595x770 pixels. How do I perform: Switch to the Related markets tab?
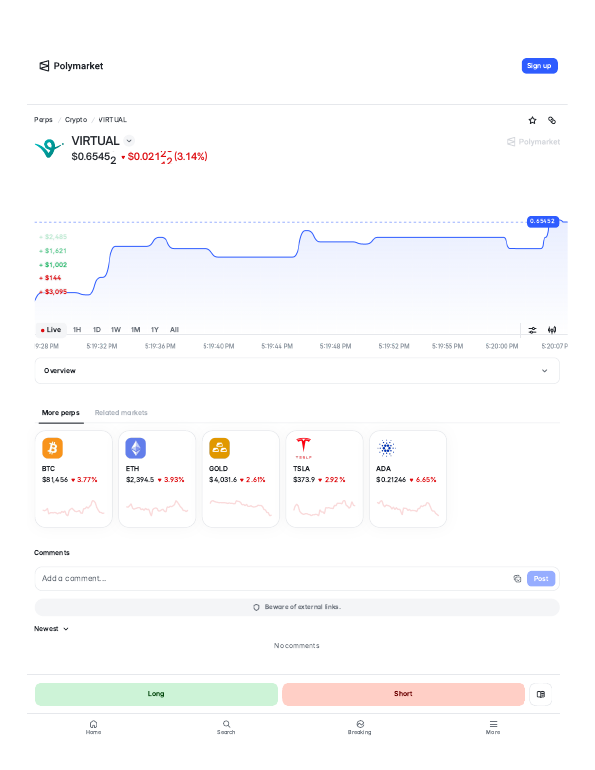click(x=121, y=412)
